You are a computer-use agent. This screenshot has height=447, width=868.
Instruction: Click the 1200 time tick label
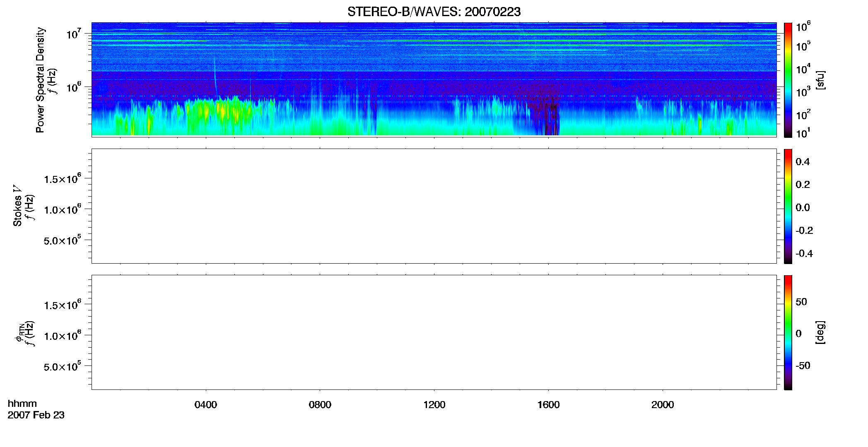(434, 405)
